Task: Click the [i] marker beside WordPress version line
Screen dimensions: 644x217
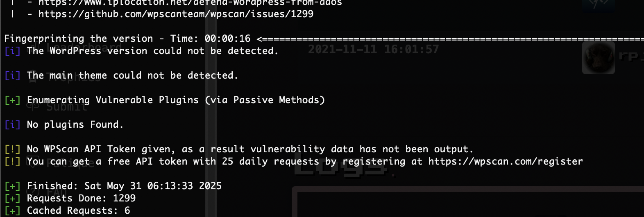Action: (x=12, y=51)
